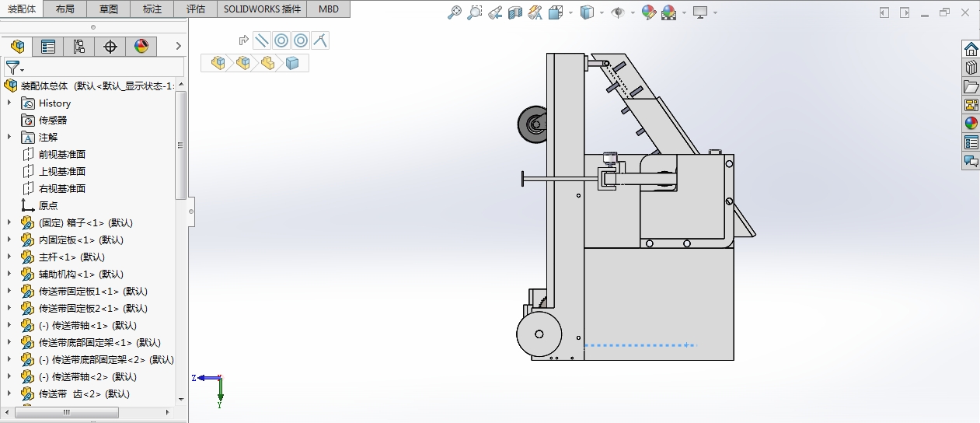This screenshot has height=423, width=980.
Task: Open the SOLIDWORKS 插件 tab
Action: [x=263, y=9]
